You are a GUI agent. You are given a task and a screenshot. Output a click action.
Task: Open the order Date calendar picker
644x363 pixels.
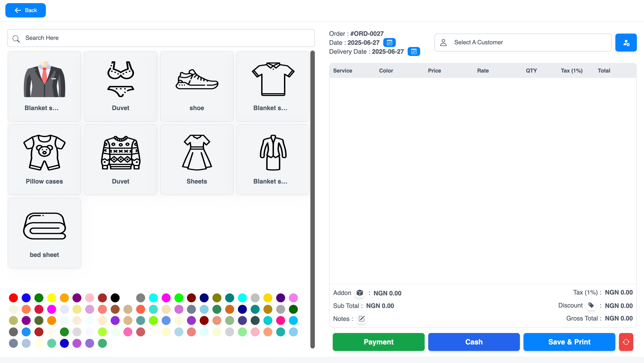point(389,43)
